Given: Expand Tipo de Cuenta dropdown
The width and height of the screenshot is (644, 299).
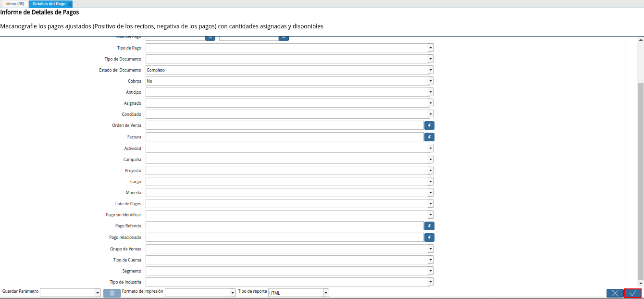Looking at the screenshot, I should pyautogui.click(x=431, y=260).
